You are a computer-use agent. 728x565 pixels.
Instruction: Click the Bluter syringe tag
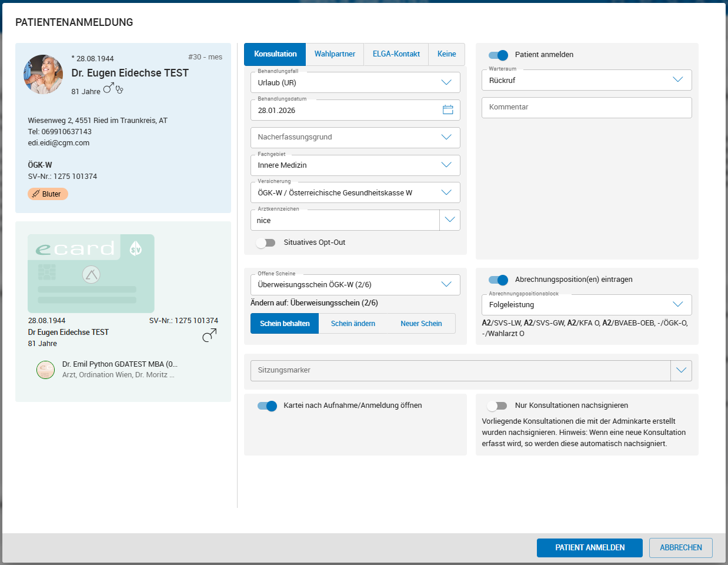click(48, 194)
